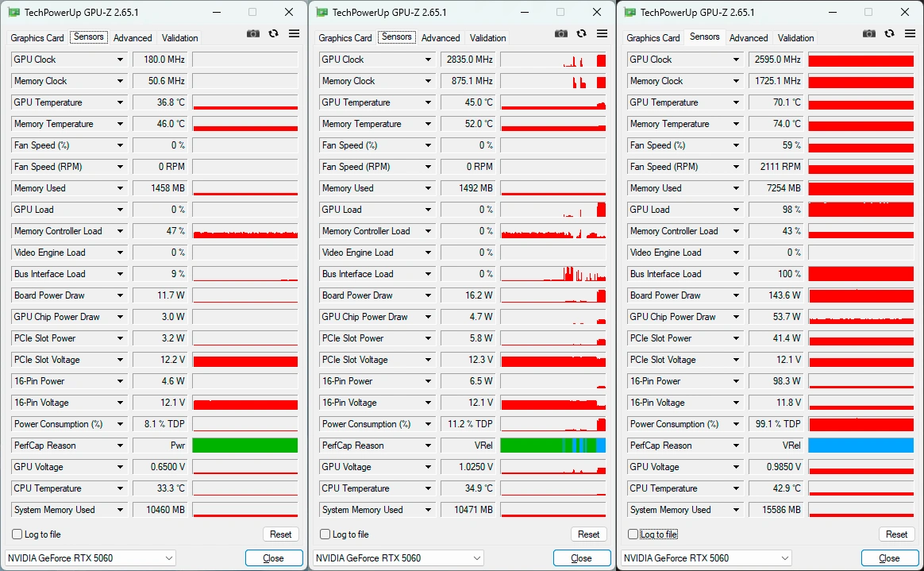
Task: Open the Advanced tab in the right window
Action: [749, 37]
